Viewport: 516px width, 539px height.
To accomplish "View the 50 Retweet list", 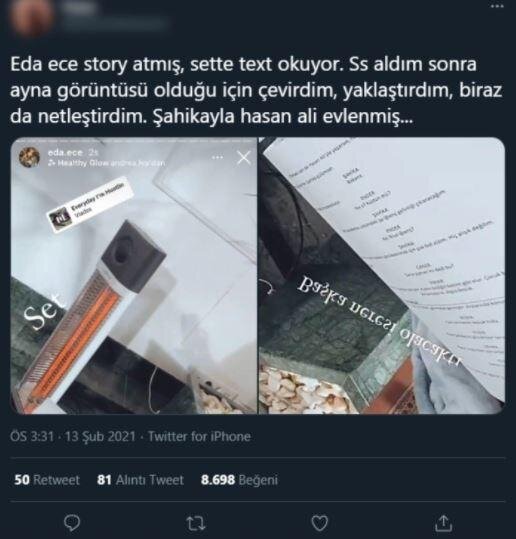I will (x=46, y=480).
